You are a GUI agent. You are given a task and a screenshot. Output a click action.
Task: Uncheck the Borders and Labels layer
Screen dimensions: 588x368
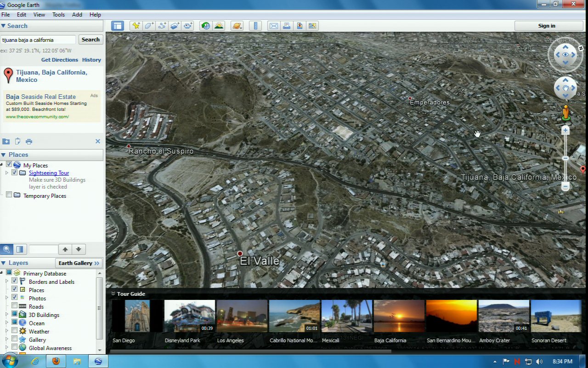tap(15, 282)
